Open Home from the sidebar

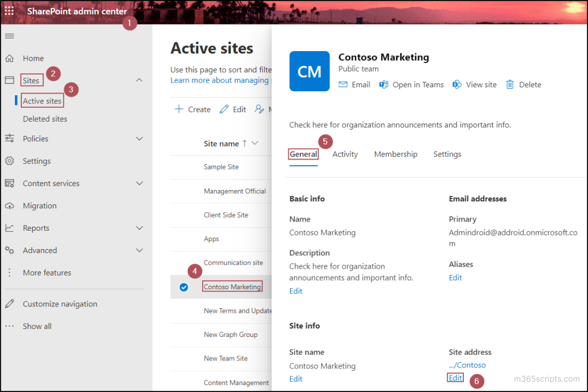point(32,58)
